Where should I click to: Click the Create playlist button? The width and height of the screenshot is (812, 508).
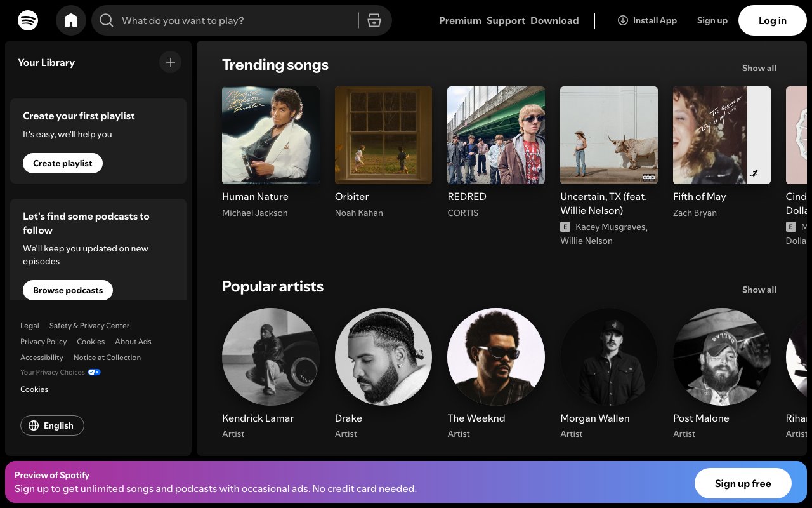coord(63,163)
